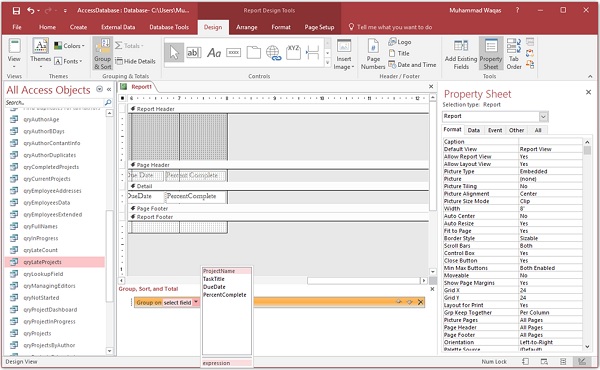The height and width of the screenshot is (370, 600).
Task: Toggle Hide Details option
Action: [x=135, y=61]
